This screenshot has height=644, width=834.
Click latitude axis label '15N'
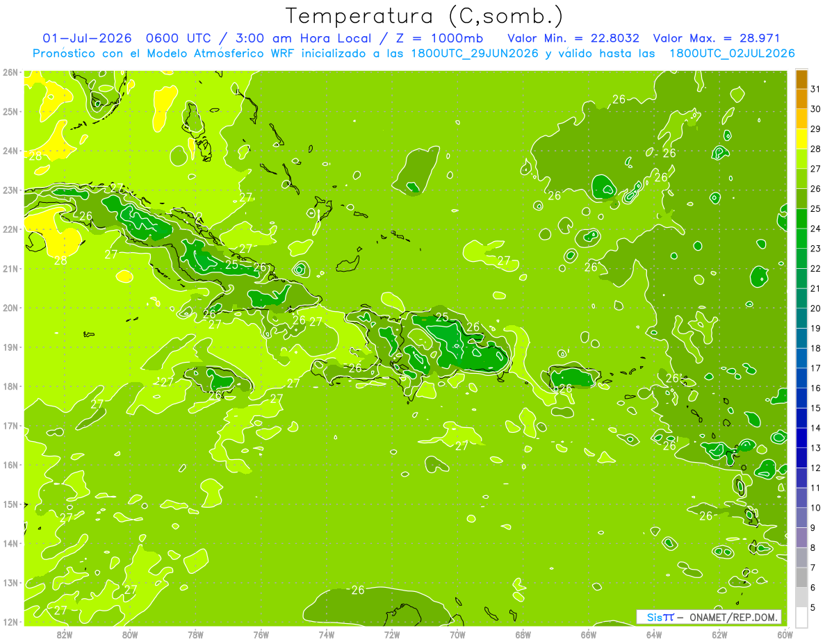tap(10, 504)
